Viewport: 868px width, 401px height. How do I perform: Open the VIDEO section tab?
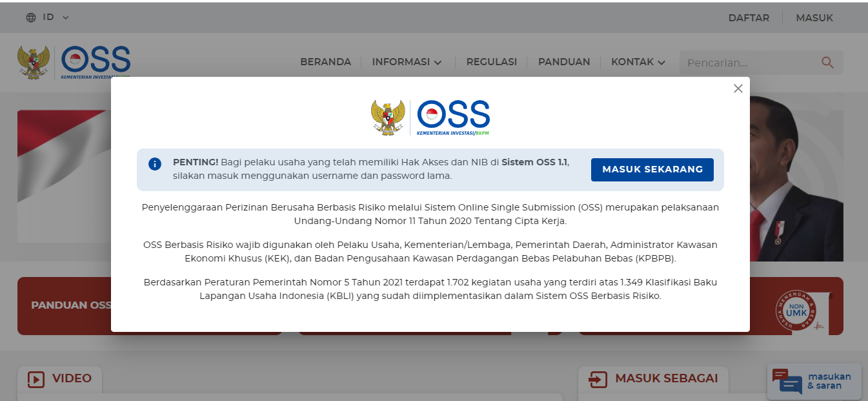point(59,379)
